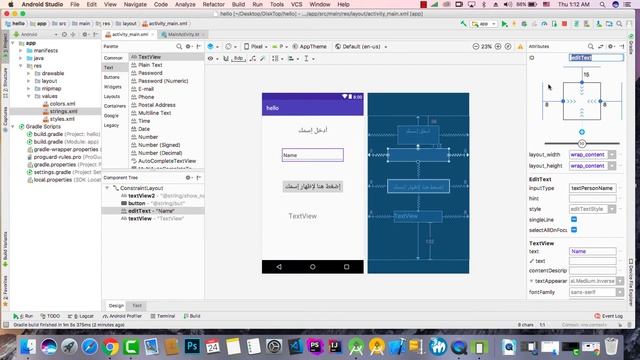The height and width of the screenshot is (360, 640).
Task: Open the Android Profiler gauge icon in the main toolbar
Action: [544, 24]
